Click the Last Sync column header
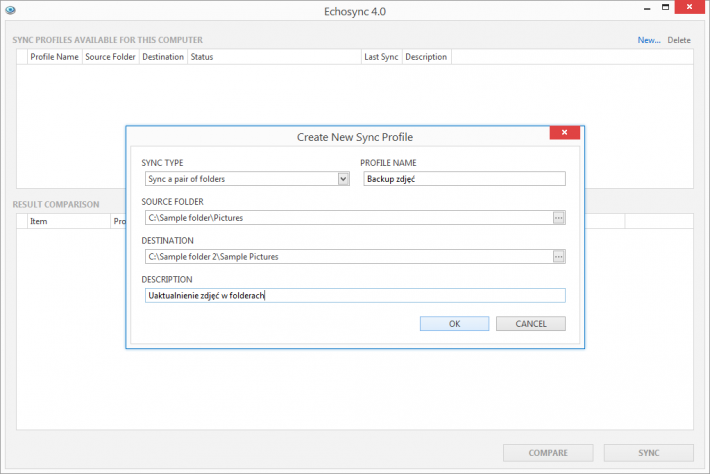 pos(381,57)
